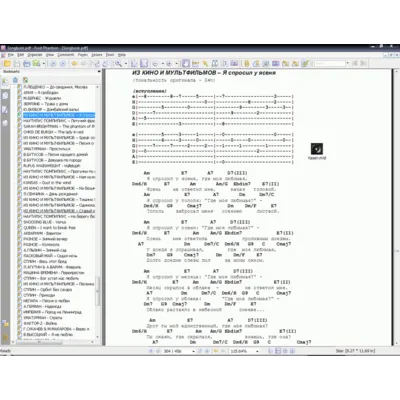The image size is (400, 400).
Task: Click the zoom in plus icon
Action: pos(169,63)
